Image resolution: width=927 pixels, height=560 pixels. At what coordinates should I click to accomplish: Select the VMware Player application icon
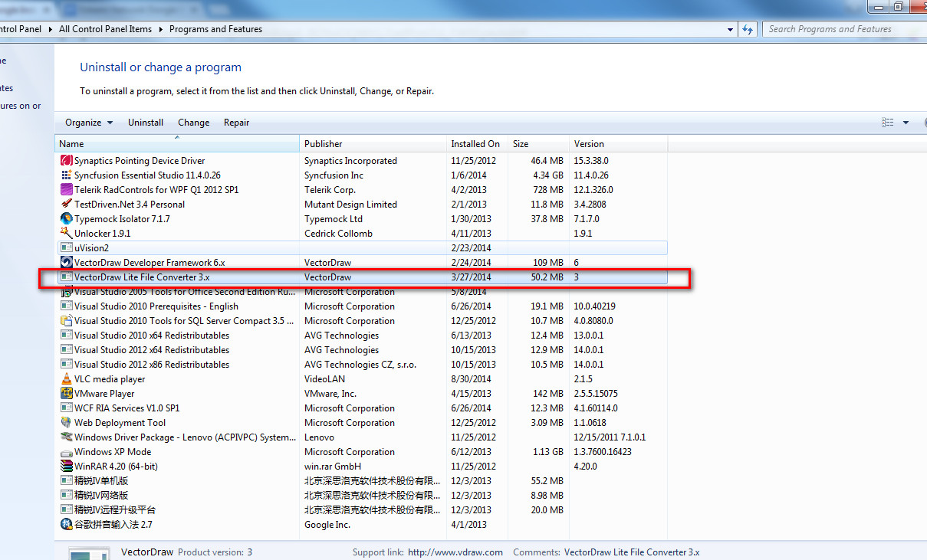[67, 393]
